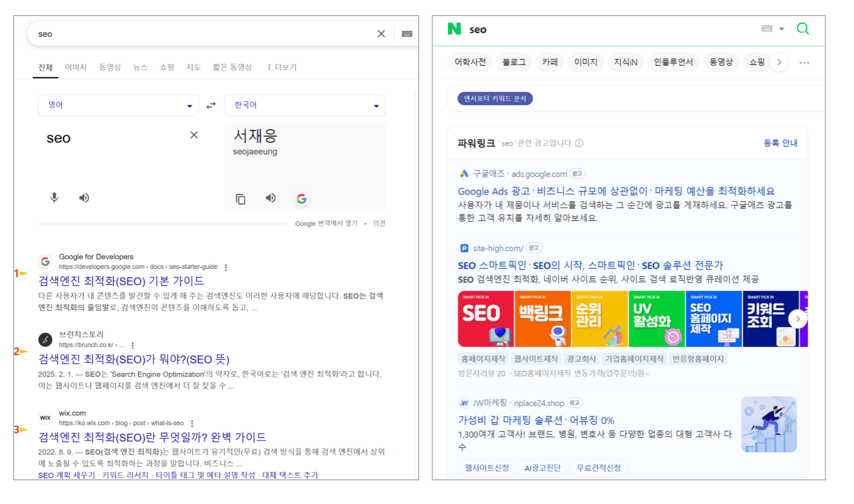Open the on-screen keyboard in Google search bar

[407, 34]
